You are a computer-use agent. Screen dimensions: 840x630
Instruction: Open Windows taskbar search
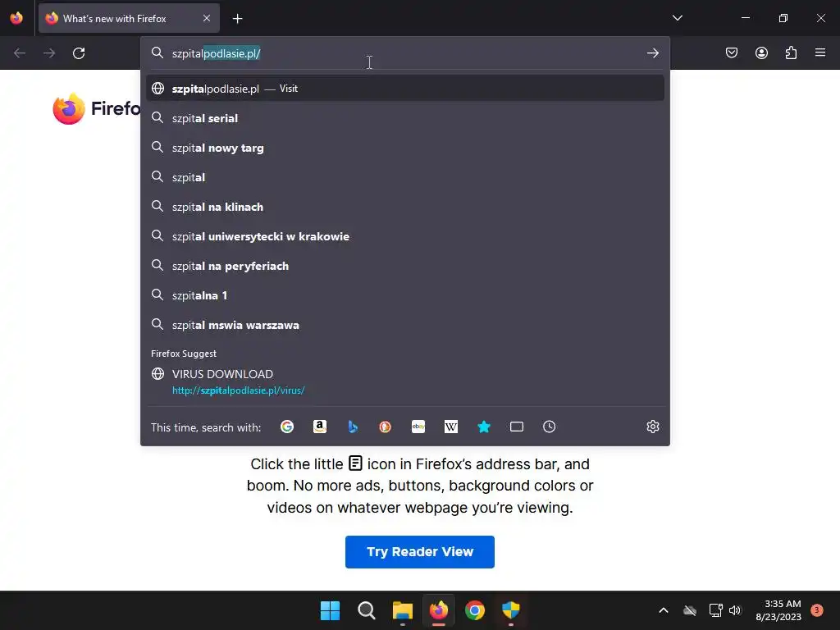point(367,610)
